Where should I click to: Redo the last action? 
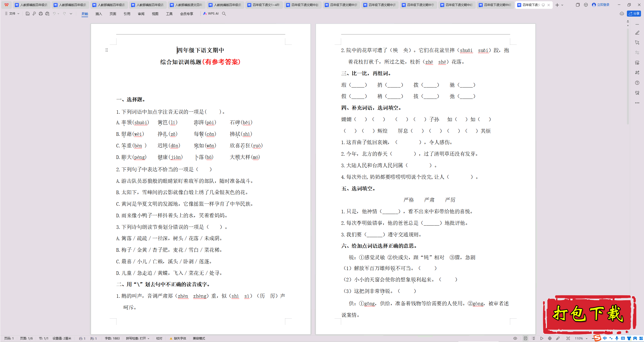pos(64,14)
